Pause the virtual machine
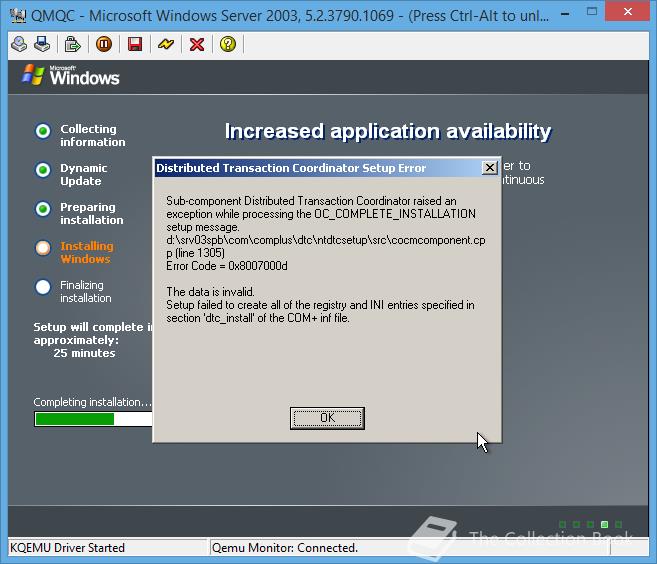The image size is (657, 564). click(x=104, y=44)
